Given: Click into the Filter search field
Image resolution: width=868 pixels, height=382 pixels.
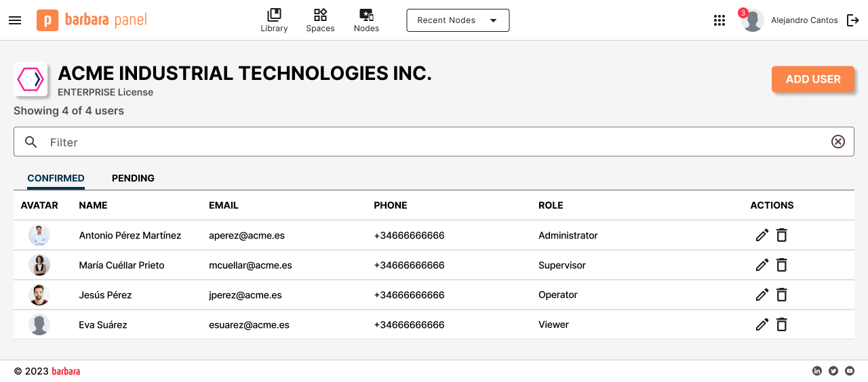Looking at the screenshot, I should [x=434, y=142].
